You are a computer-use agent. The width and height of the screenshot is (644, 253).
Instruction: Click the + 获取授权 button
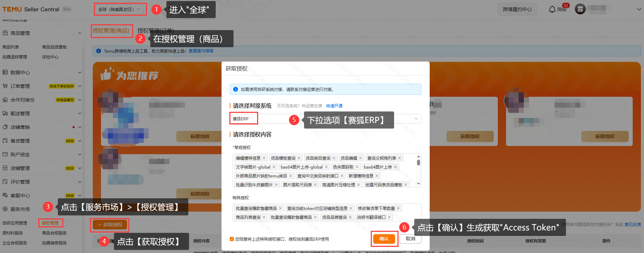click(110, 225)
